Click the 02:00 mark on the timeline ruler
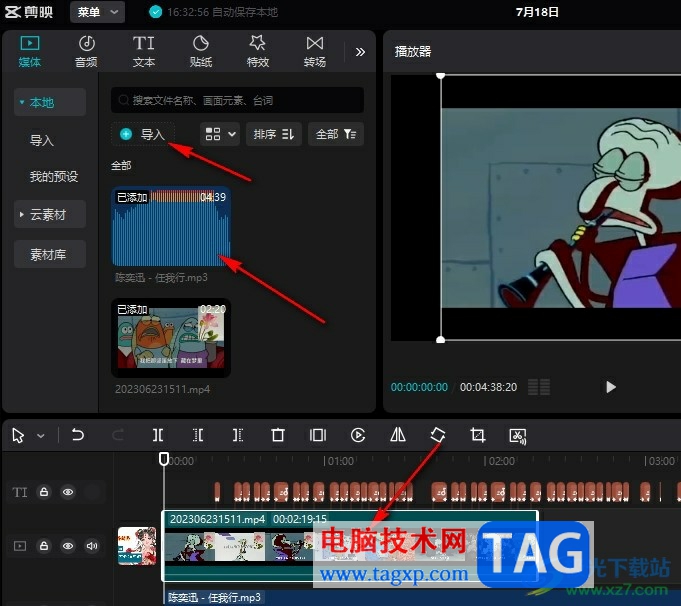Screen dimensions: 681x606 coord(500,461)
